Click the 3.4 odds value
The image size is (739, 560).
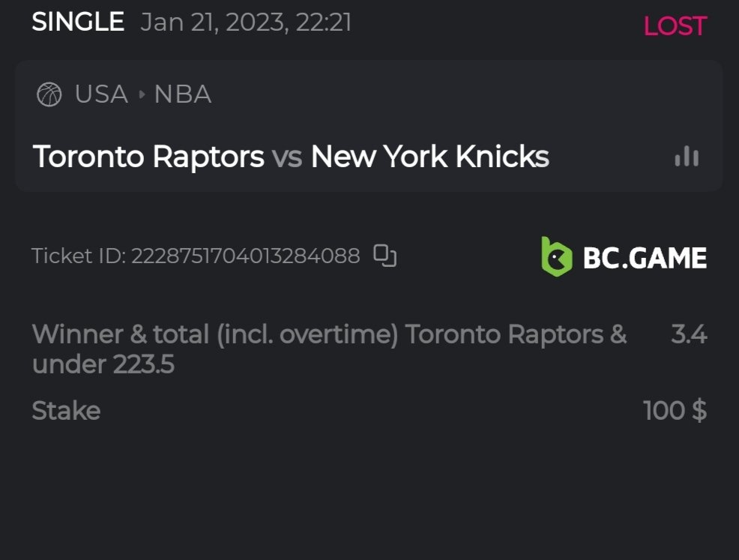(689, 334)
